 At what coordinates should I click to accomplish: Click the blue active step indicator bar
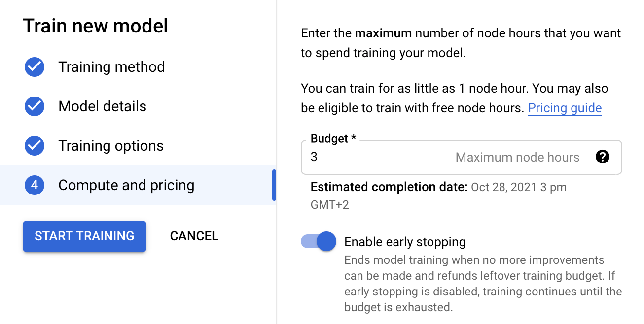pos(274,185)
